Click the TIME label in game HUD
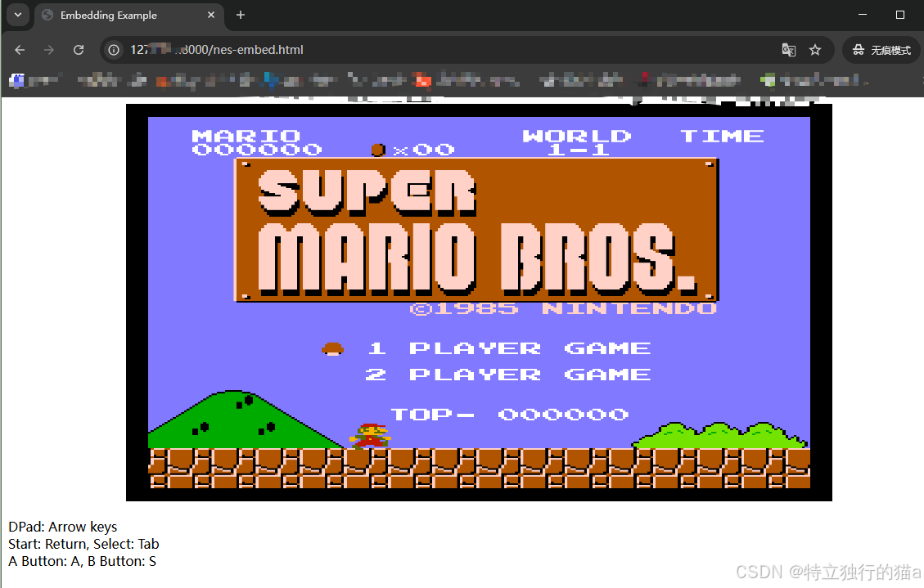Viewport: 924px width, 588px height. click(722, 137)
